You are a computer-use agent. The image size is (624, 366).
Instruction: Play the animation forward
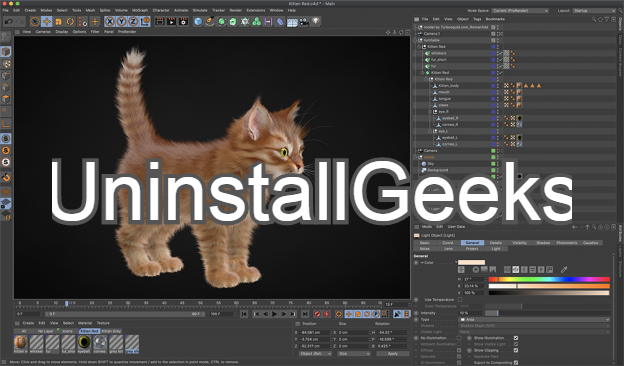[274, 314]
